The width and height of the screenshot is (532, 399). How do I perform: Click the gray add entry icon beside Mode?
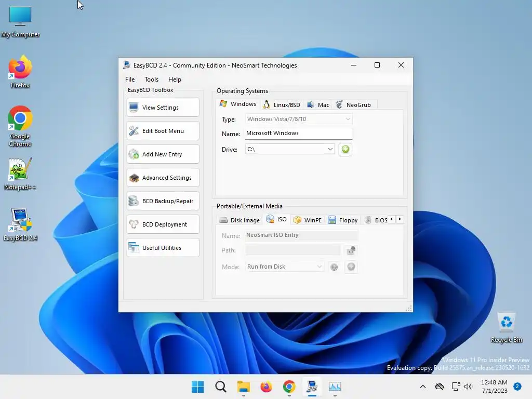tap(351, 267)
